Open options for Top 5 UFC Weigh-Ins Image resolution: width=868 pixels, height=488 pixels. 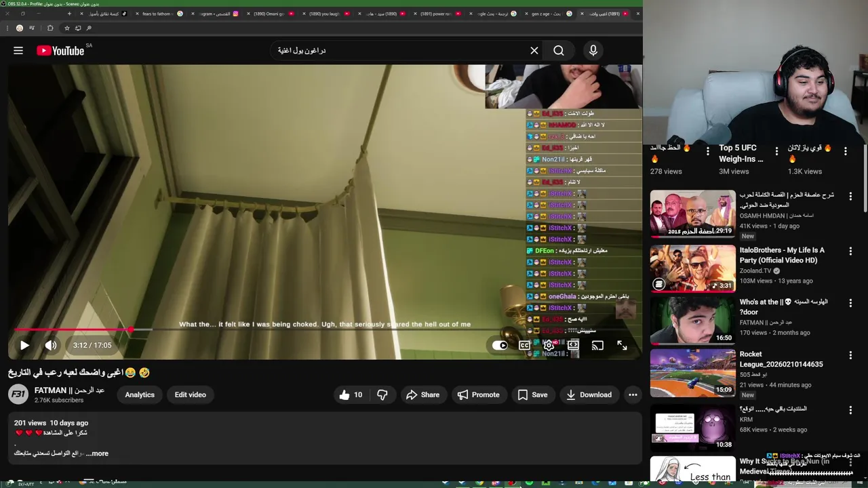click(x=776, y=151)
